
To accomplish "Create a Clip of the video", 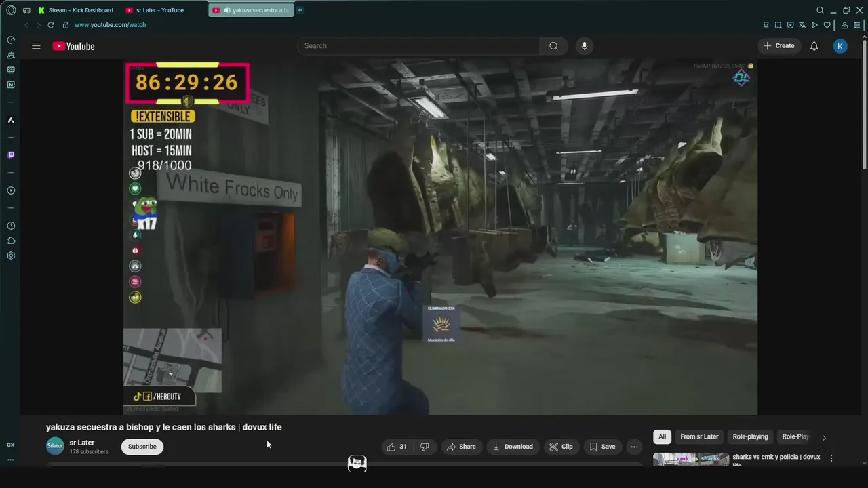I will 561,447.
